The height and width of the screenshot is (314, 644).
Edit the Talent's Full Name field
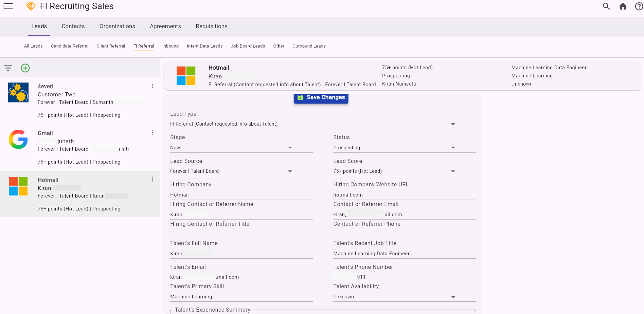(241, 254)
